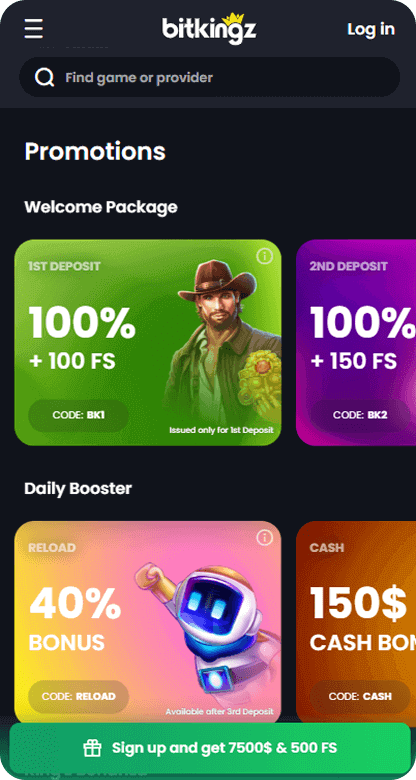Open the 1st Deposit 100% bonus card
Image resolution: width=416 pixels, height=780 pixels.
[148, 343]
